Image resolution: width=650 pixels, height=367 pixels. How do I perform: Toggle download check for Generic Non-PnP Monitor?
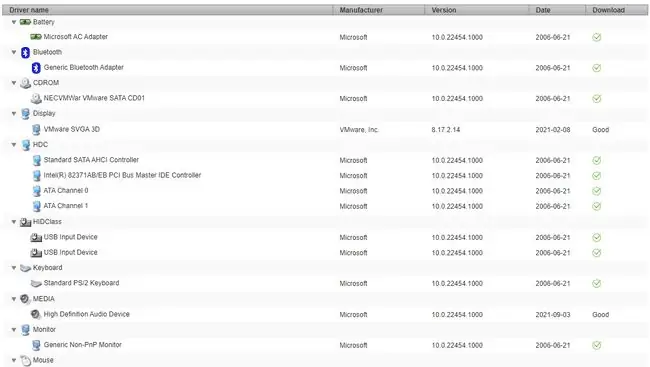pos(597,345)
